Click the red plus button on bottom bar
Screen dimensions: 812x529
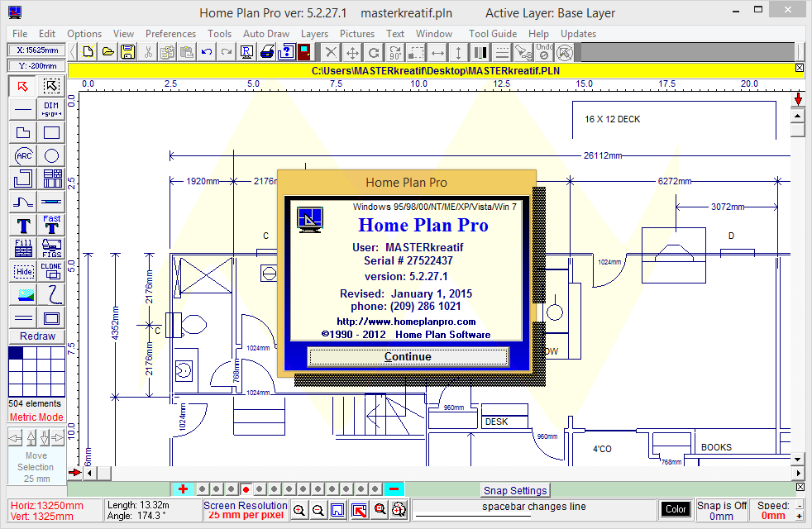pos(183,489)
